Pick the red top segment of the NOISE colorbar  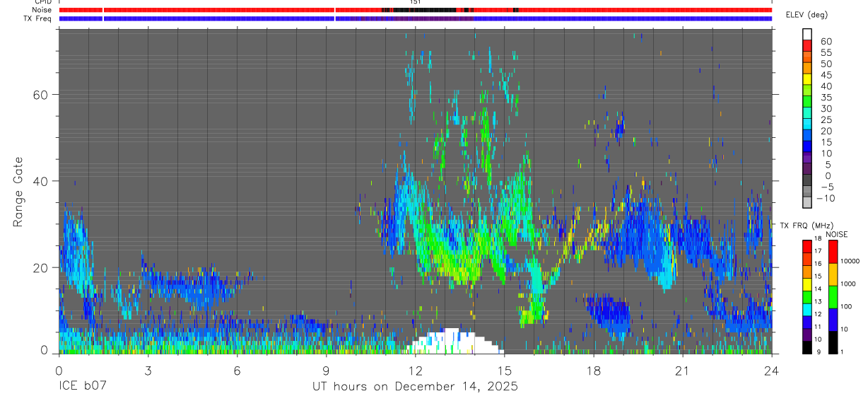point(833,252)
